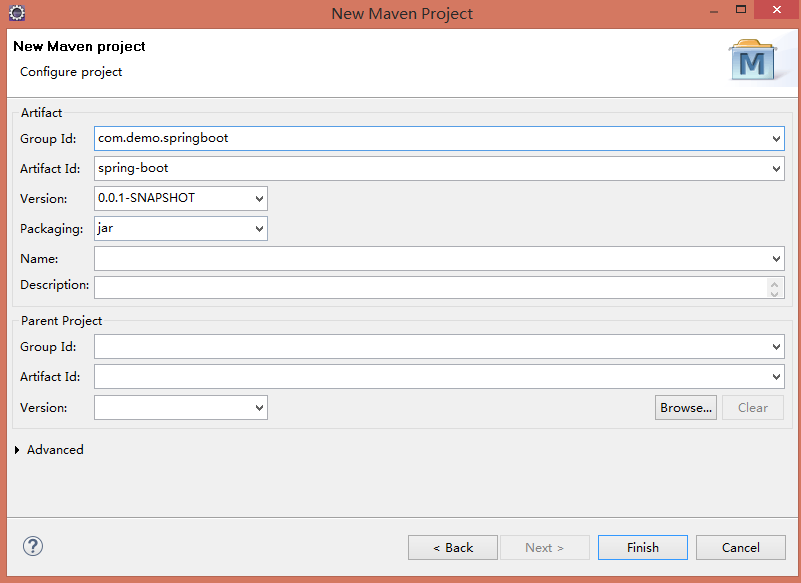The width and height of the screenshot is (801, 583).
Task: Click the Finish button
Action: (x=643, y=548)
